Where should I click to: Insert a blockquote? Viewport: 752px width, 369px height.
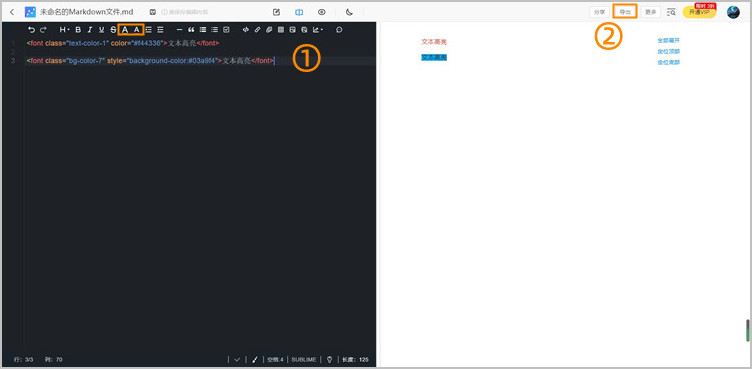click(191, 30)
